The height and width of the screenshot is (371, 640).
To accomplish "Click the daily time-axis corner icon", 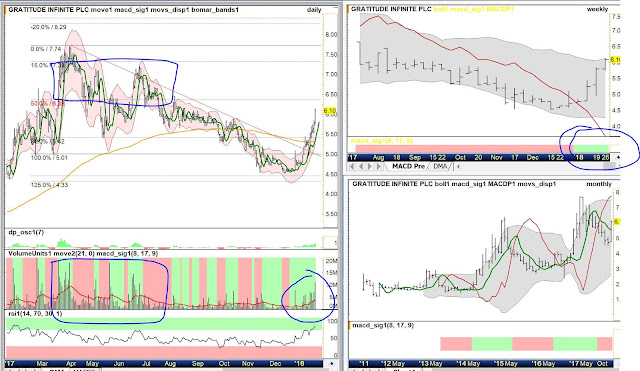I will point(331,363).
